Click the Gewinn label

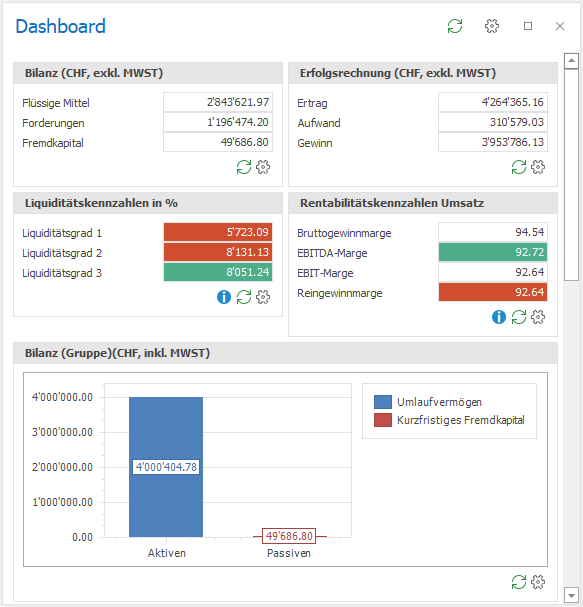(x=315, y=143)
